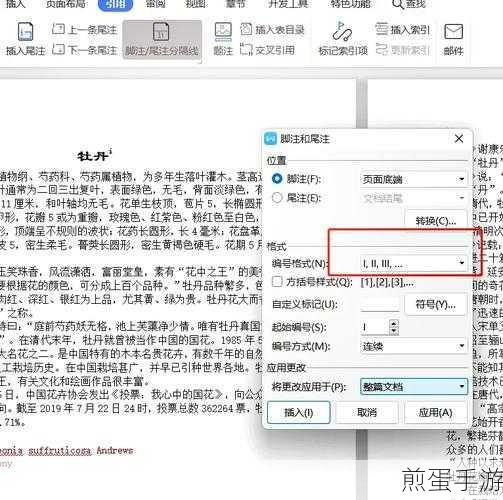Open the Special Features (特色功能) tab
The image size is (503, 500).
click(351, 4)
